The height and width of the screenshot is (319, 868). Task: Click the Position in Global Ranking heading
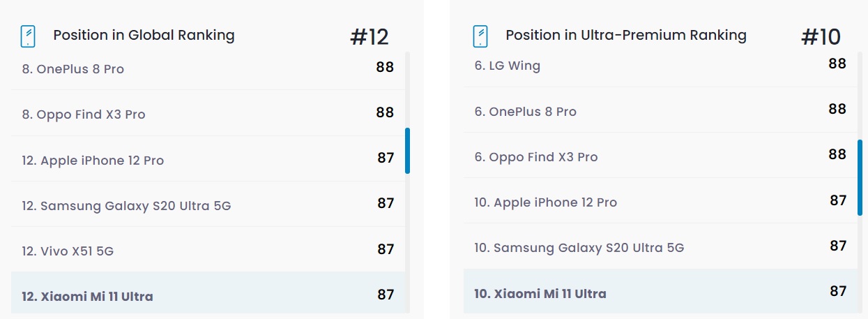point(144,35)
